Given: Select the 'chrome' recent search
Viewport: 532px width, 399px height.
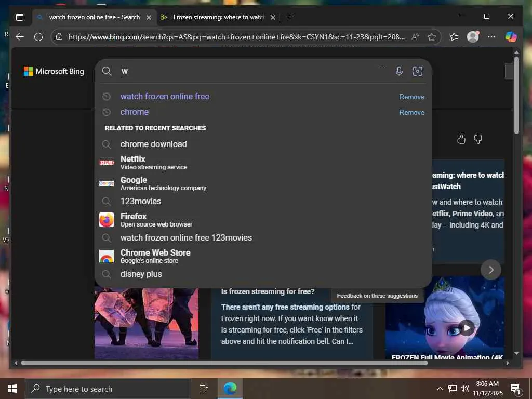Looking at the screenshot, I should pyautogui.click(x=135, y=112).
